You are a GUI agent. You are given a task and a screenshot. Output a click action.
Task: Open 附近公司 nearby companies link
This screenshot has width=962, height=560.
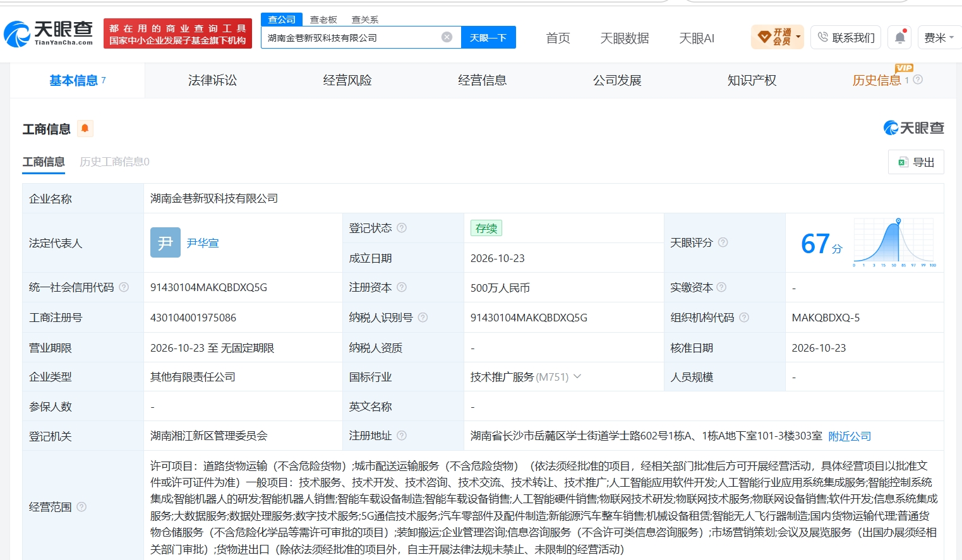850,436
